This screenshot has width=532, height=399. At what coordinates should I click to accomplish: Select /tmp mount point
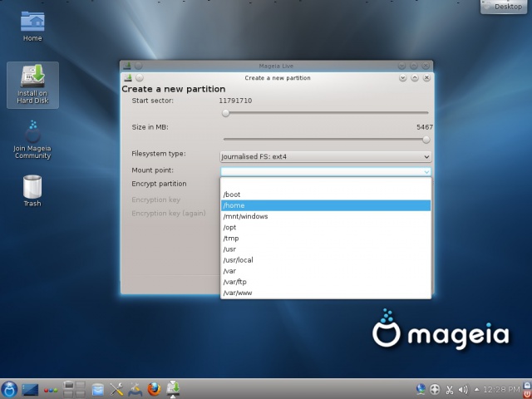(326, 239)
